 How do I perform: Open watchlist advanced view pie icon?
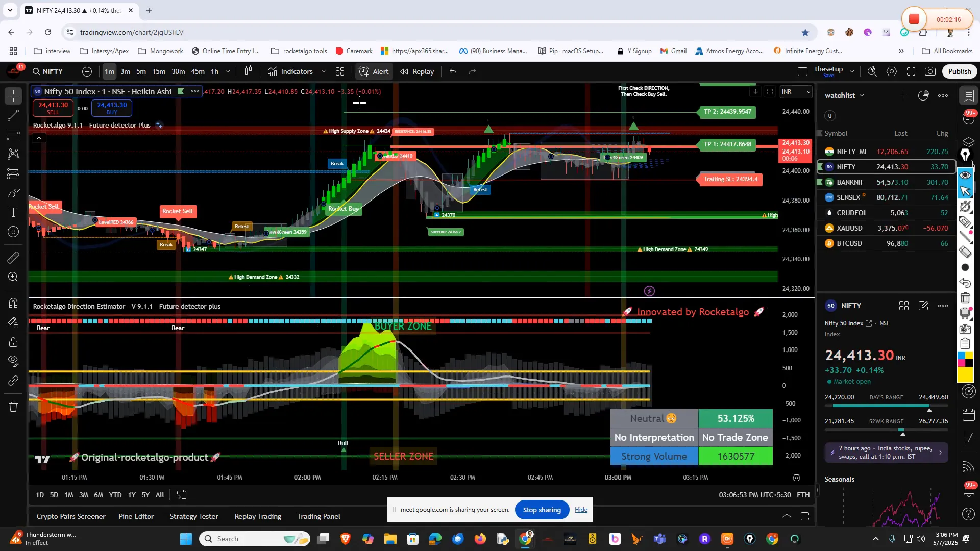point(923,95)
